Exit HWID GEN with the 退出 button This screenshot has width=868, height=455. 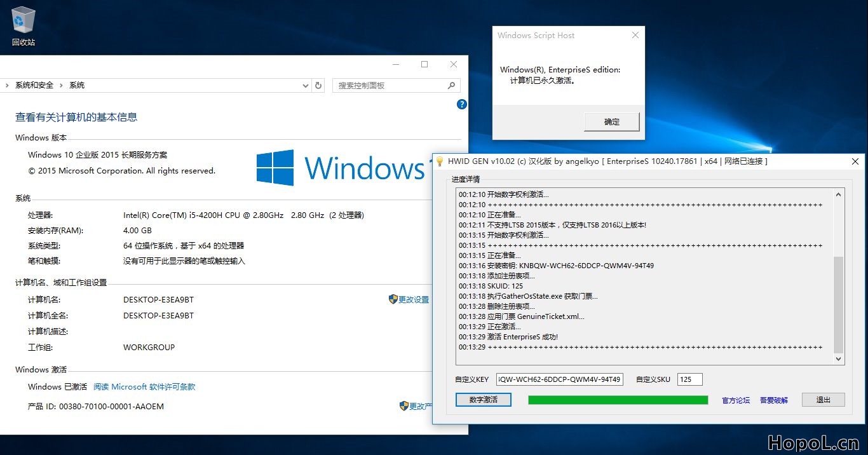click(823, 400)
